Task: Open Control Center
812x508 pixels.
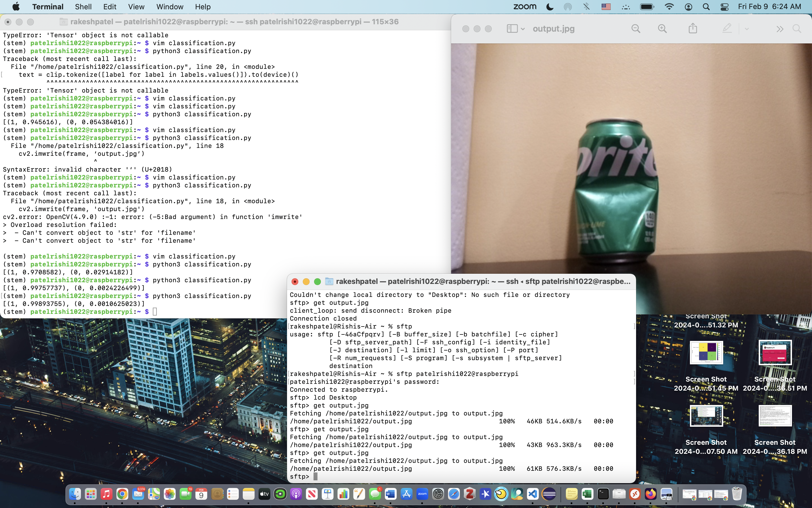Action: (724, 7)
